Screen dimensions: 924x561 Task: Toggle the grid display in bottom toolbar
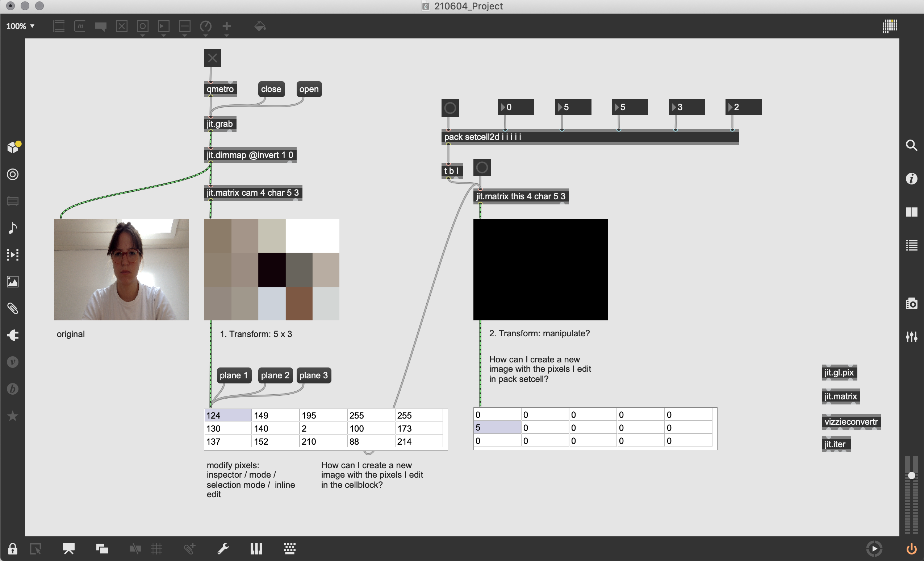[x=156, y=549]
